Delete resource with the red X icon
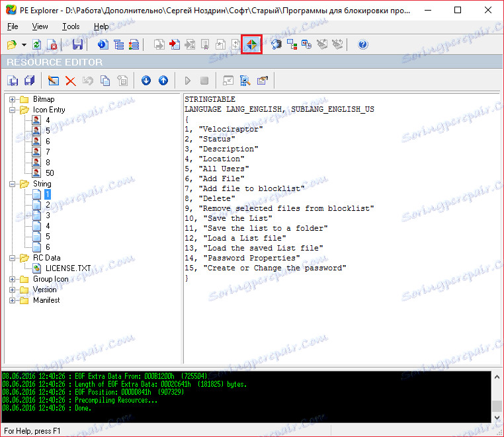The width and height of the screenshot is (504, 437). [71, 81]
